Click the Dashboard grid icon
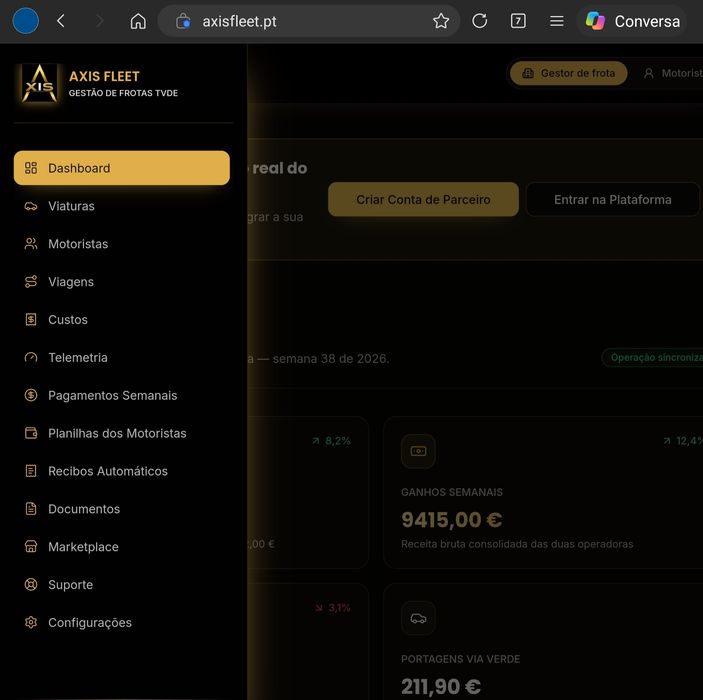The width and height of the screenshot is (703, 700). pyautogui.click(x=31, y=168)
